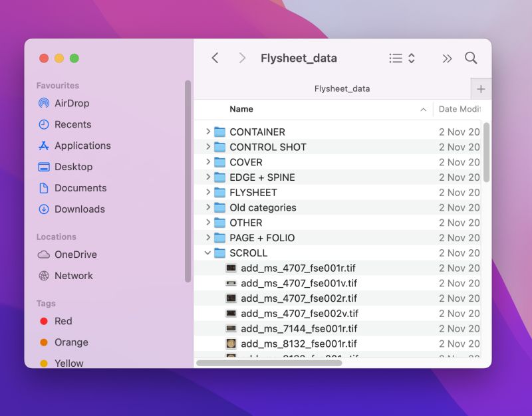
Task: Click thumbnail of add_ms_8132_fse001r.tif
Action: pos(231,344)
